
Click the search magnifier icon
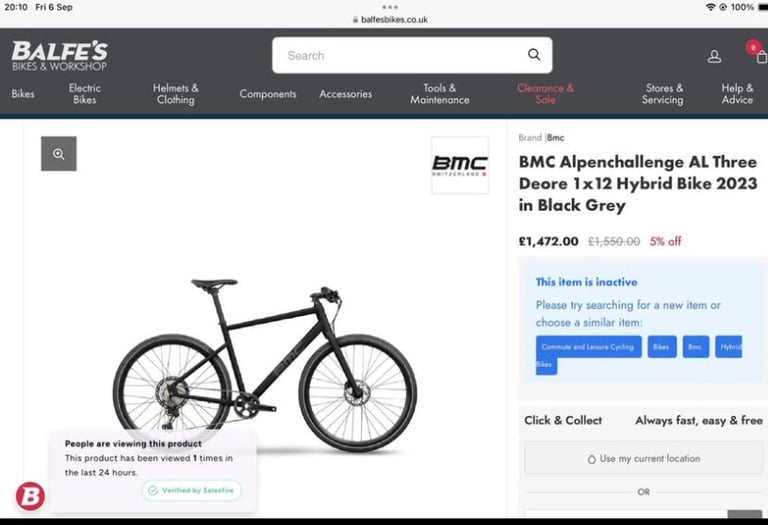(x=534, y=55)
